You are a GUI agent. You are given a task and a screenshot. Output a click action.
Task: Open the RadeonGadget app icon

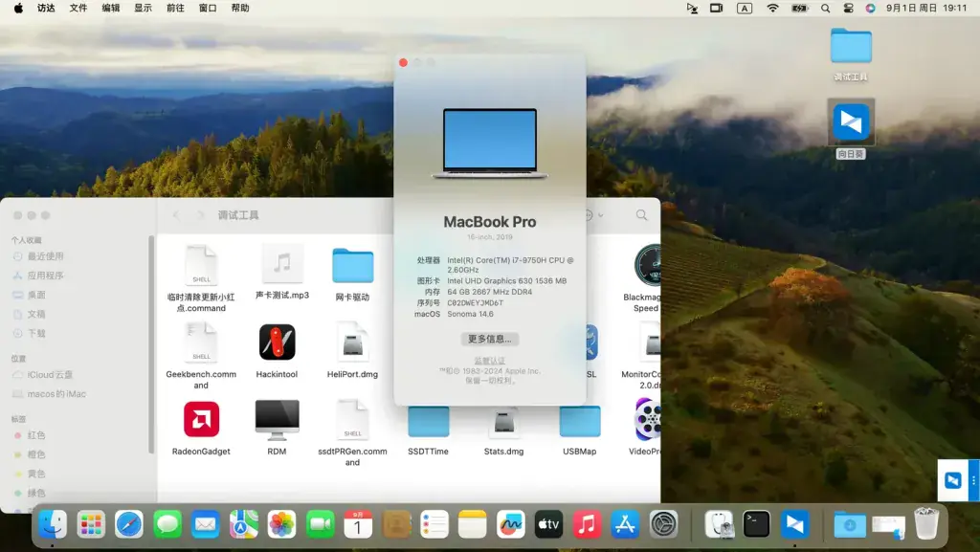(x=201, y=419)
